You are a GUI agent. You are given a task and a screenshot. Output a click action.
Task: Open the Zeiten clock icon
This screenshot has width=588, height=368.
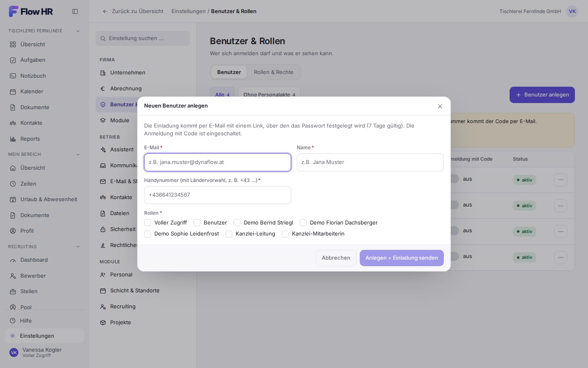(13, 184)
